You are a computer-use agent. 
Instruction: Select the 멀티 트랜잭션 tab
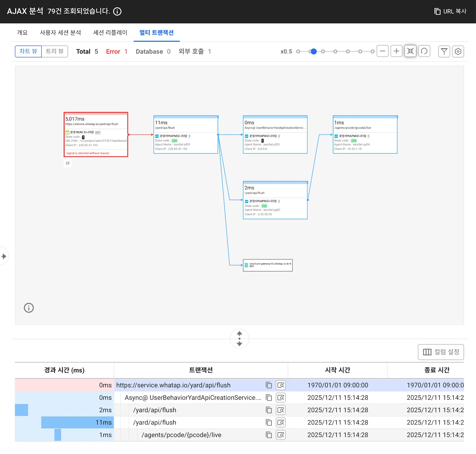click(156, 32)
